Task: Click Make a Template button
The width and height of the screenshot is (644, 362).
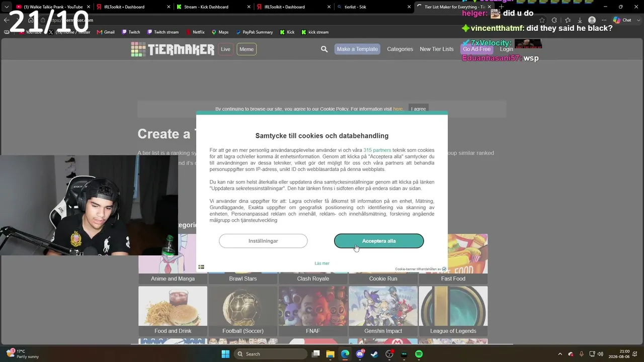Action: [x=357, y=49]
